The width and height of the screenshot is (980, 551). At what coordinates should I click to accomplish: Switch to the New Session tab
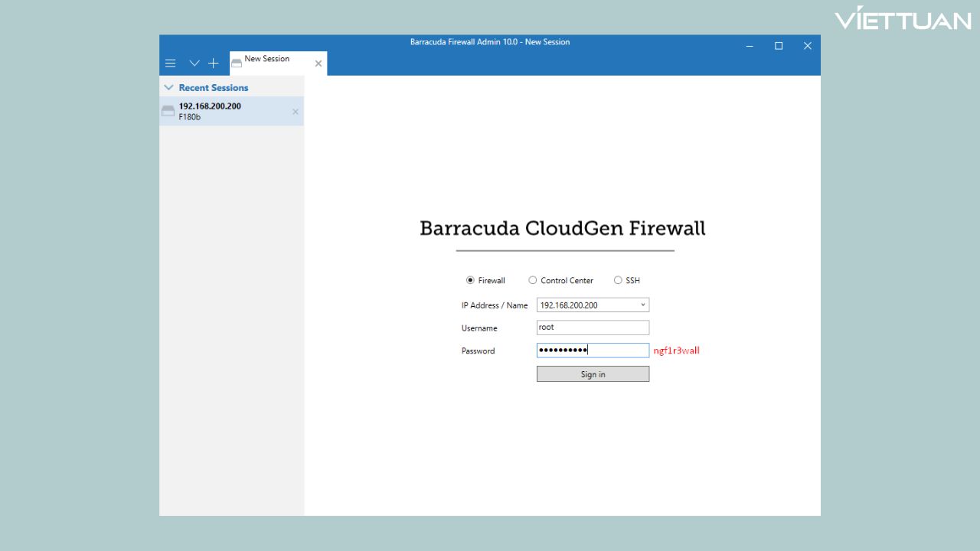coord(266,58)
